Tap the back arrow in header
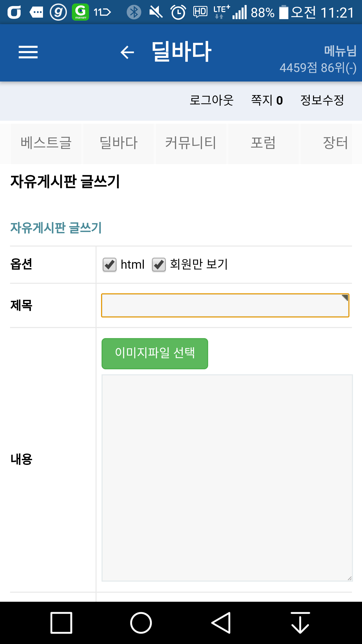 pos(127,52)
